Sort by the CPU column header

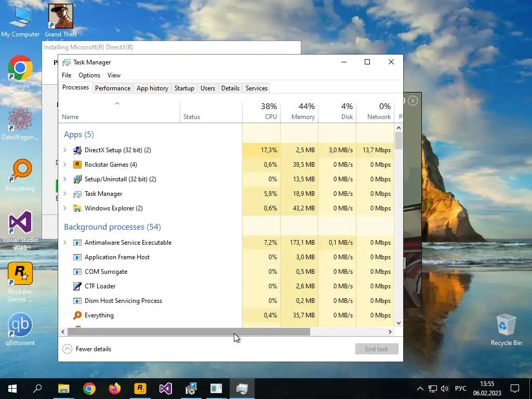click(x=262, y=111)
